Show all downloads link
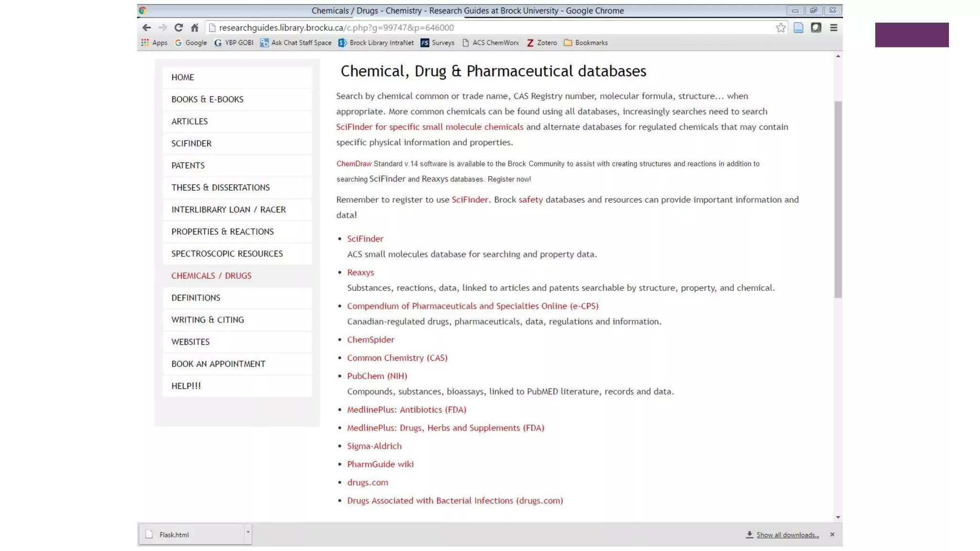 (x=787, y=535)
